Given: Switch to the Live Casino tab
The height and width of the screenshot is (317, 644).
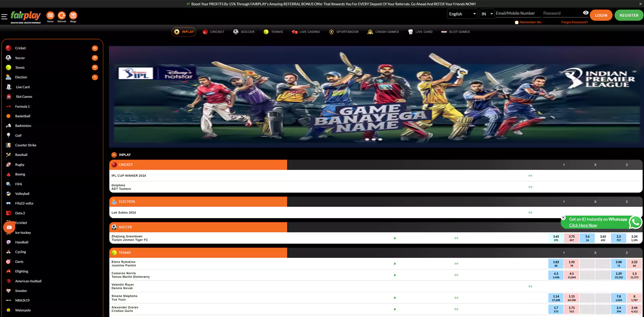Looking at the screenshot, I should click(306, 32).
